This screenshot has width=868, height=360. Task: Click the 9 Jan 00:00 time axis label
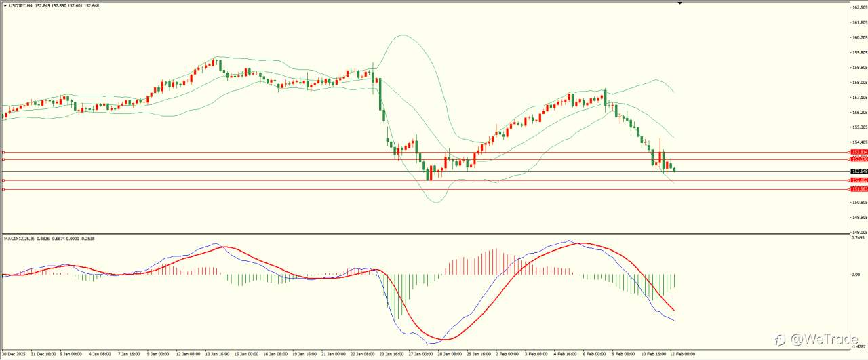(157, 354)
